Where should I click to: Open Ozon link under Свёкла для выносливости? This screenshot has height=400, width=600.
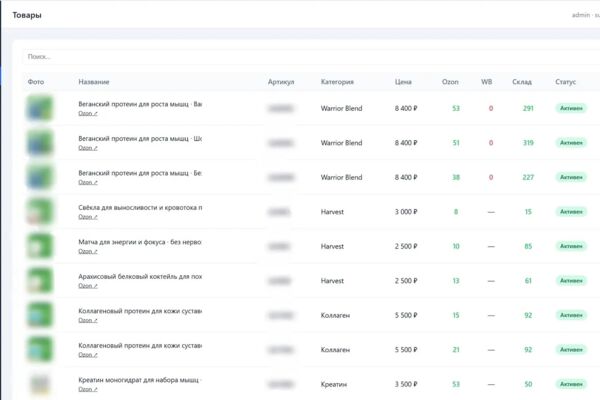click(88, 217)
